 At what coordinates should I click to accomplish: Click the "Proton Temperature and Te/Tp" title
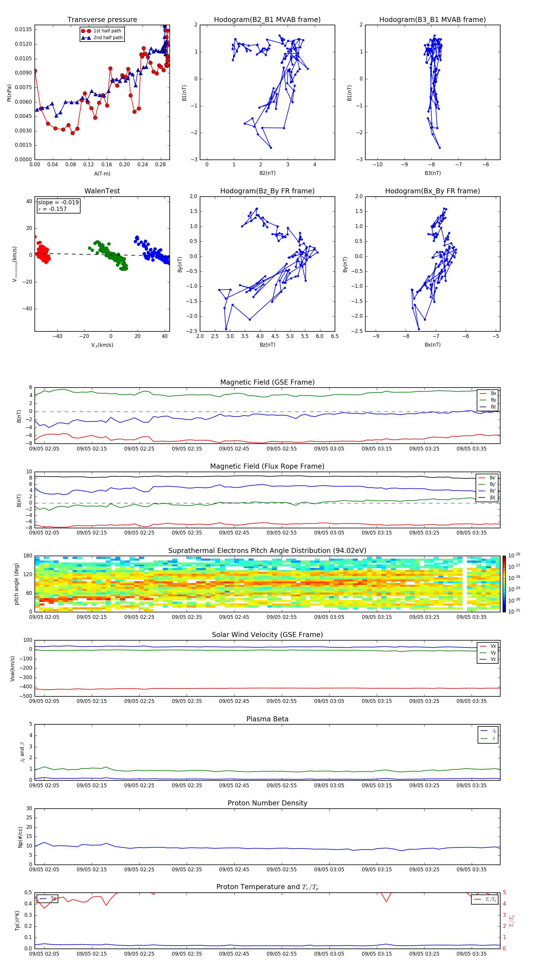267,887
